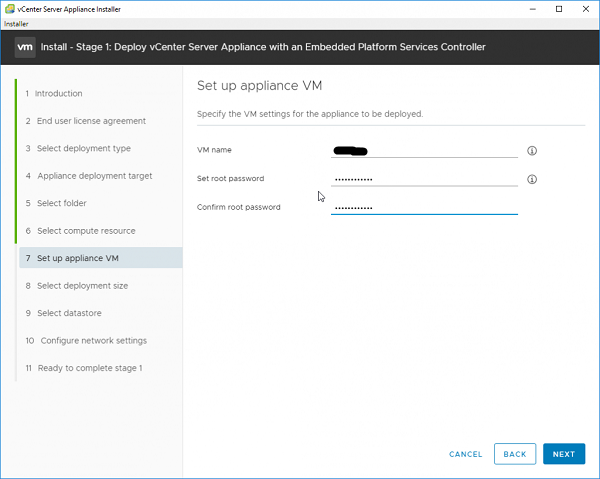Image resolution: width=600 pixels, height=479 pixels.
Task: Click the 'Set root password' field label
Action: pyautogui.click(x=230, y=179)
